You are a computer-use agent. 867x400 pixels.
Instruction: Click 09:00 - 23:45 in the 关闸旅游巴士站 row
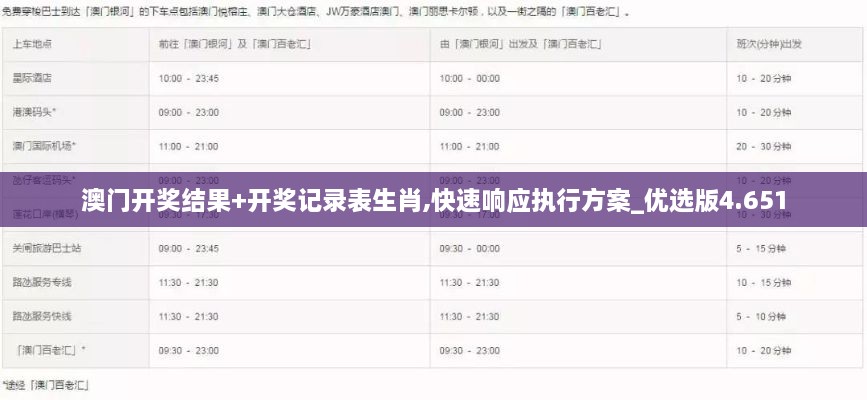(189, 249)
